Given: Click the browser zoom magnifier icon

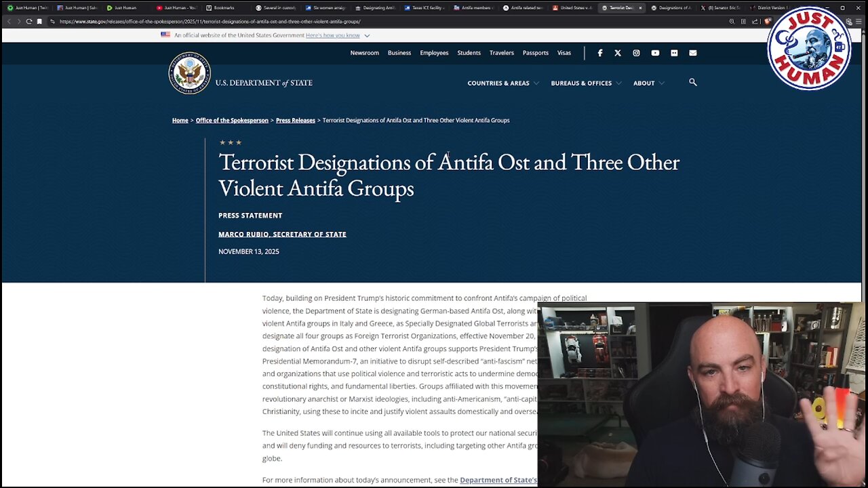Looking at the screenshot, I should pos(732,22).
